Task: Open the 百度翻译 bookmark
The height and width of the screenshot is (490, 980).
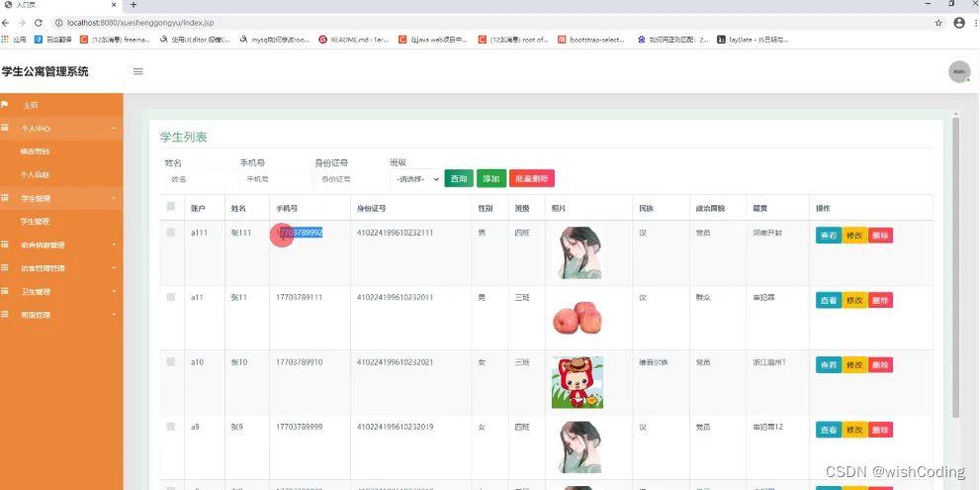Action: point(53,39)
